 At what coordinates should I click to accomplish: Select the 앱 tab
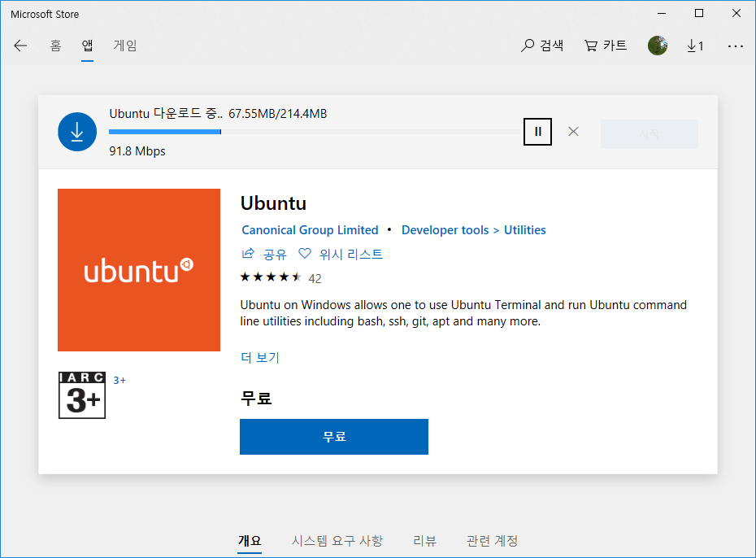pyautogui.click(x=87, y=46)
